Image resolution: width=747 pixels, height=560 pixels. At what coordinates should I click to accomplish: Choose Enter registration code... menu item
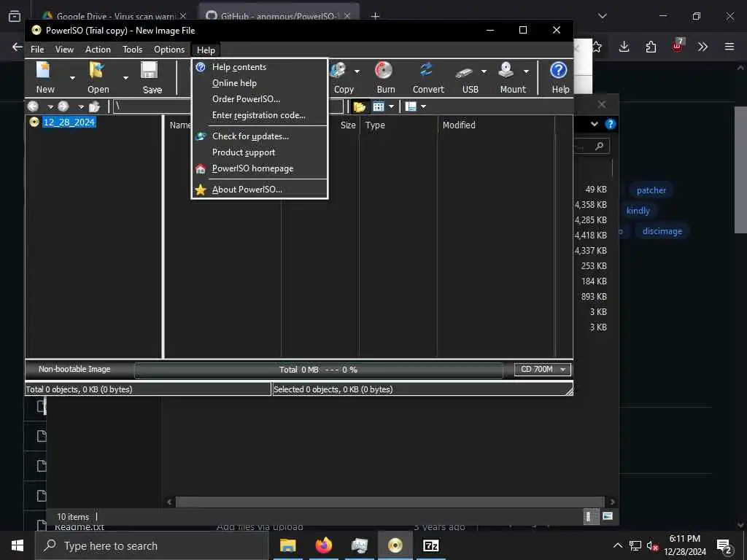point(260,115)
